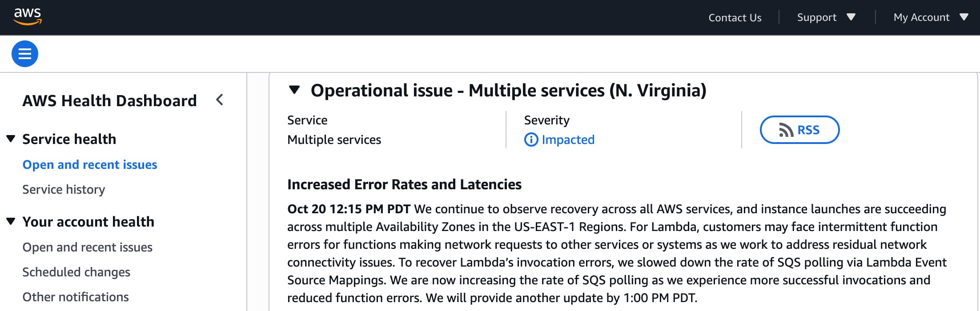
Task: Open Contact Us page
Action: (x=735, y=18)
